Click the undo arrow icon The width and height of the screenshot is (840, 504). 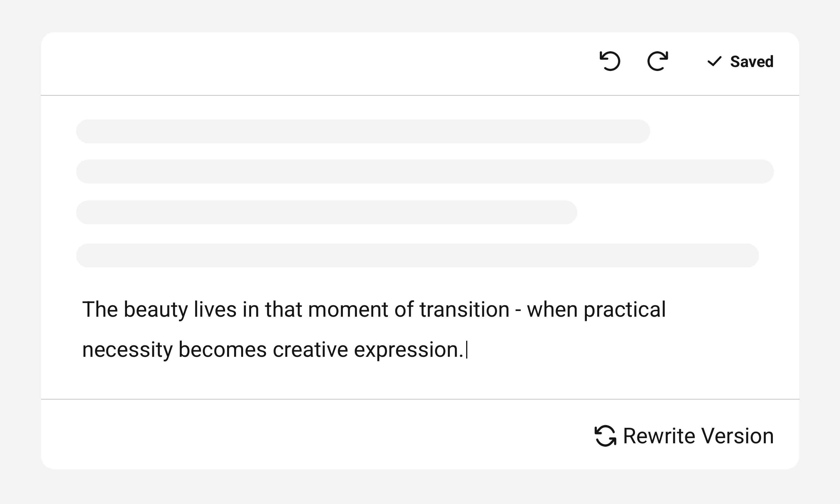[x=610, y=61]
